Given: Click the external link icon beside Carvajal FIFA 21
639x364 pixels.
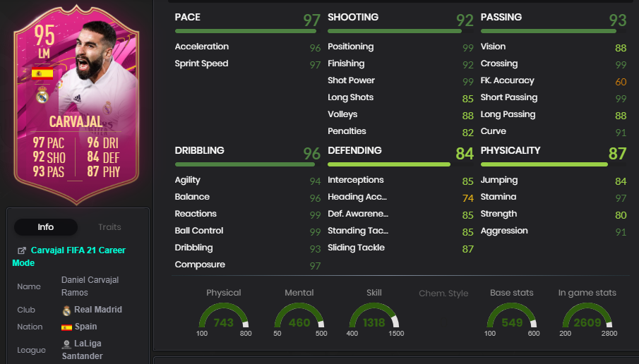Looking at the screenshot, I should pos(22,251).
